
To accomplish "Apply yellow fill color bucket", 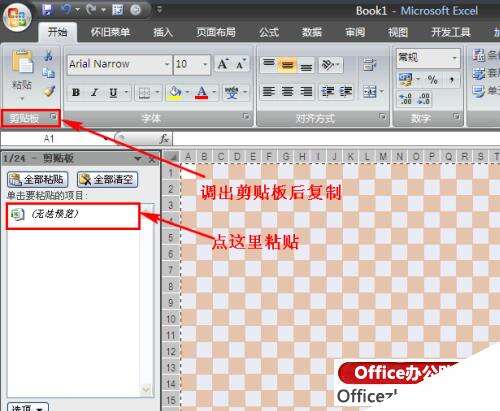I will [x=175, y=92].
